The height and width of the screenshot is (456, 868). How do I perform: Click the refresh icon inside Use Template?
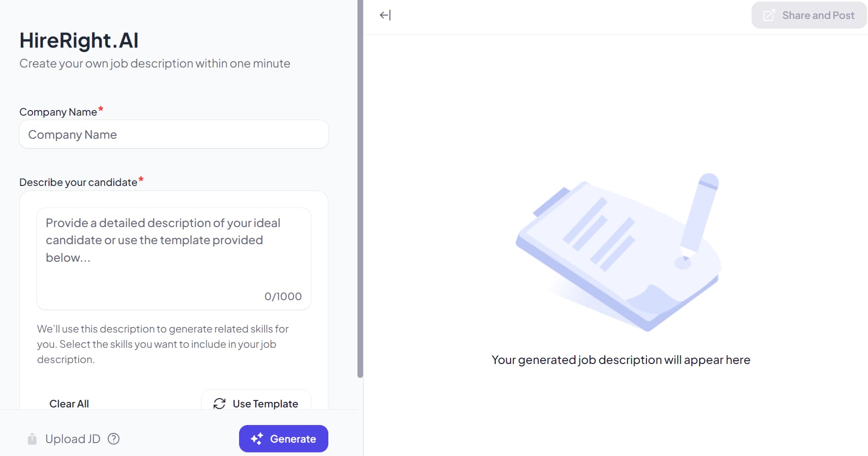(x=220, y=403)
